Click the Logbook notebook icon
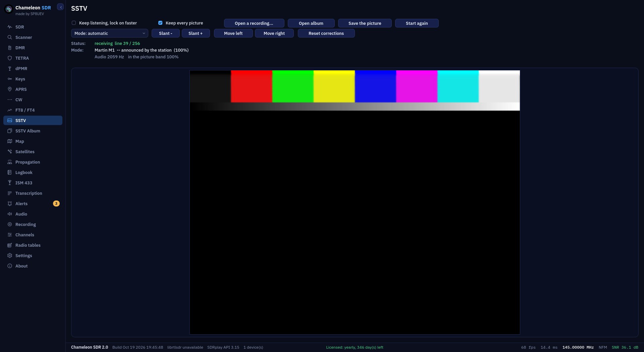 [x=10, y=172]
